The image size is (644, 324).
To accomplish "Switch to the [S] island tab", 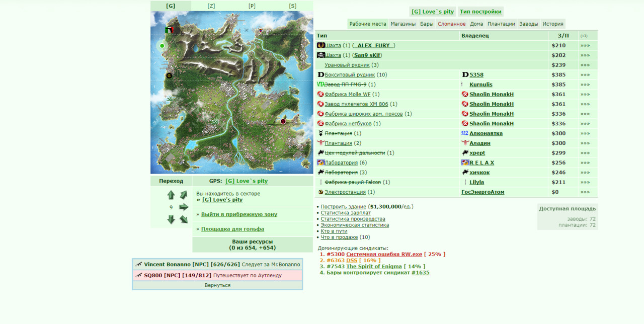I will [x=293, y=6].
